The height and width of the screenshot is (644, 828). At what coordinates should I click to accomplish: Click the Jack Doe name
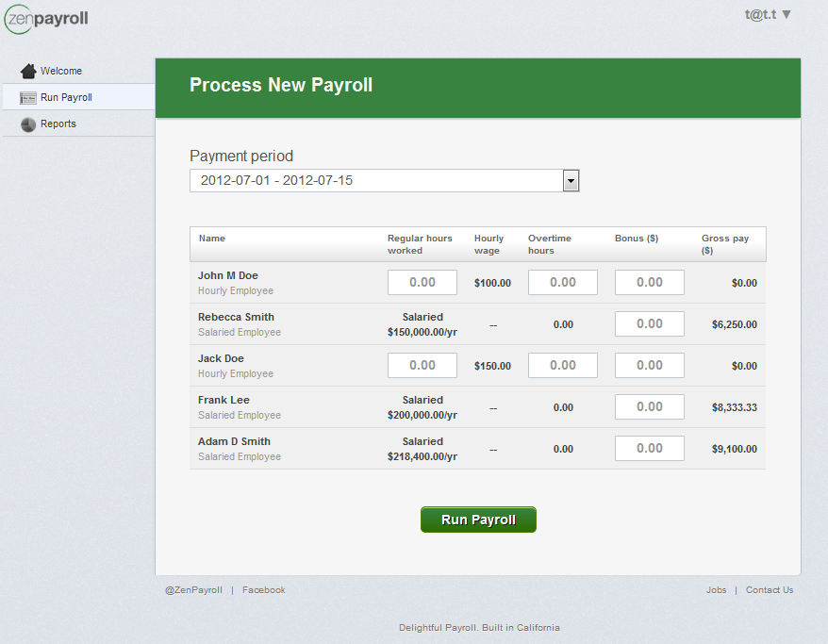click(x=221, y=358)
